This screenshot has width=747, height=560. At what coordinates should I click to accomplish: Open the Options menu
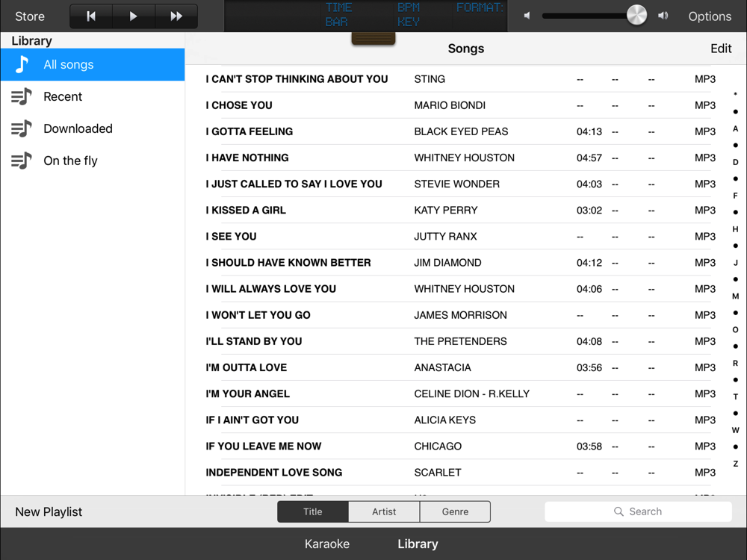tap(710, 16)
